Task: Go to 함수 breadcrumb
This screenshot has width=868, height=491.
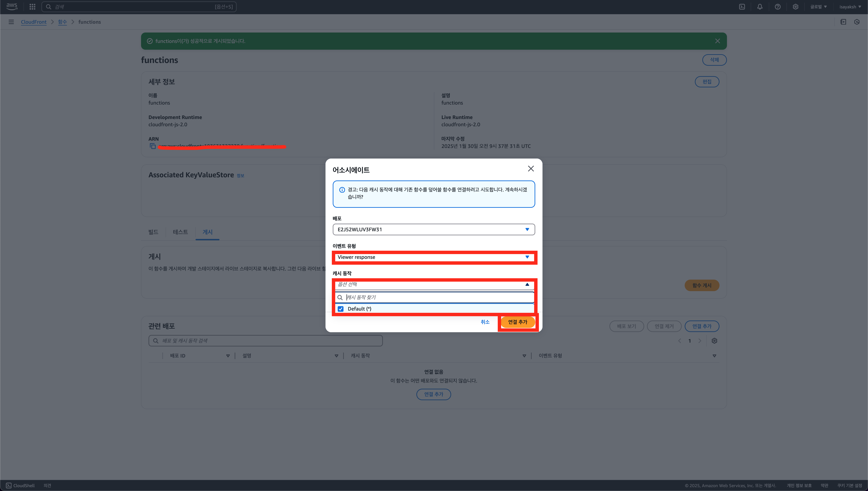Action: (x=62, y=22)
